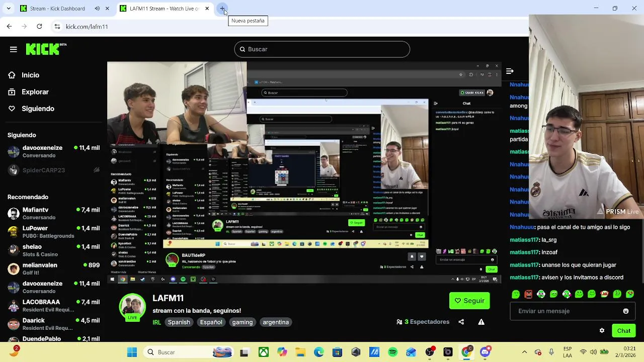Viewport: 644px width, 362px height.
Task: Open Siguiendo in sidebar navigation
Action: coord(38,109)
